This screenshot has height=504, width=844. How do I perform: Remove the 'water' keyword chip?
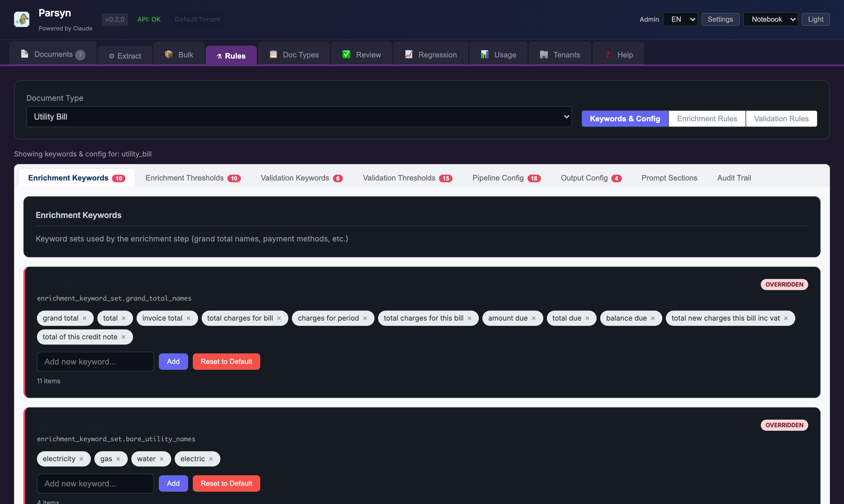pyautogui.click(x=162, y=459)
